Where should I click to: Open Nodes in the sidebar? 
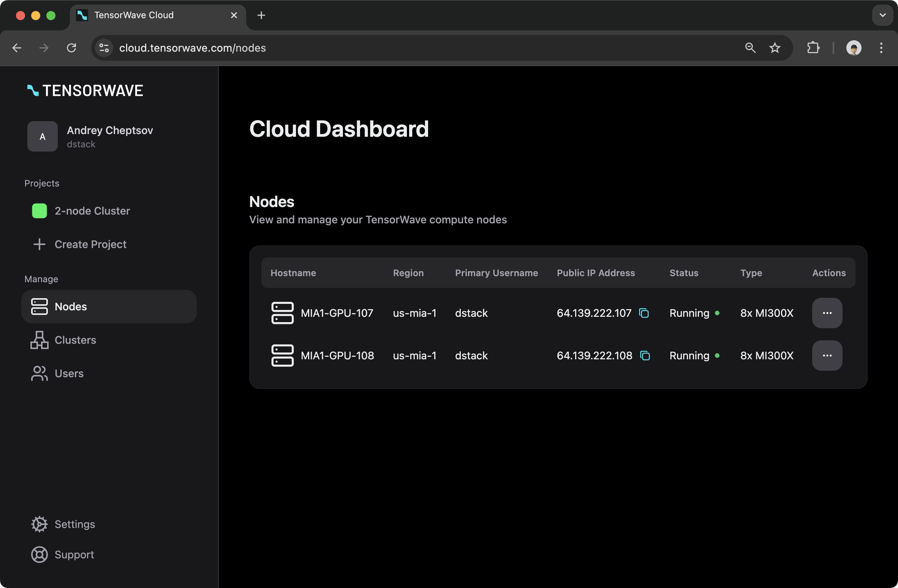[109, 307]
